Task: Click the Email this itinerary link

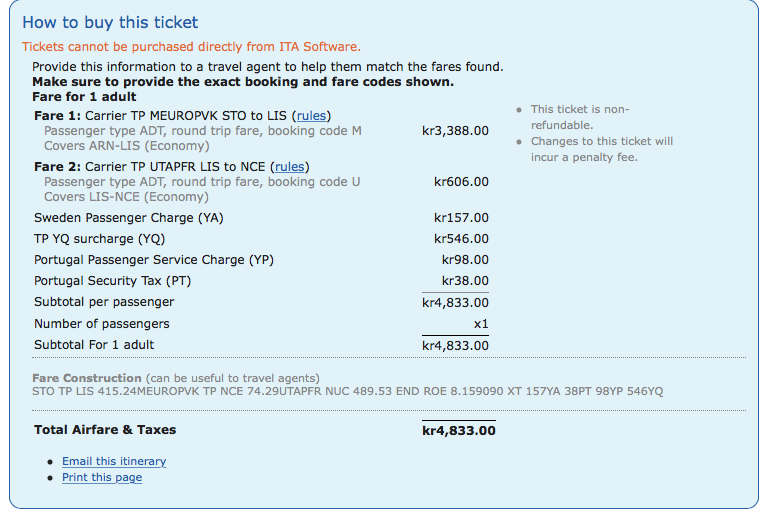Action: coord(114,461)
